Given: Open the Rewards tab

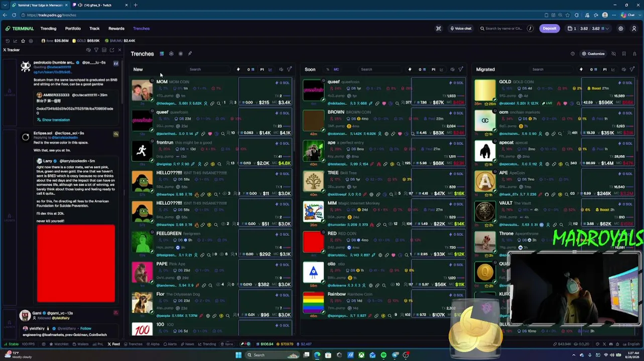Looking at the screenshot, I should pos(116,29).
